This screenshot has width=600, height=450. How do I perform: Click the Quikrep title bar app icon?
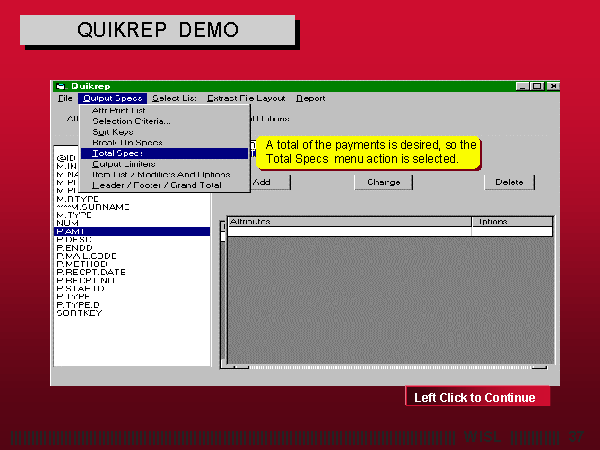tap(60, 86)
